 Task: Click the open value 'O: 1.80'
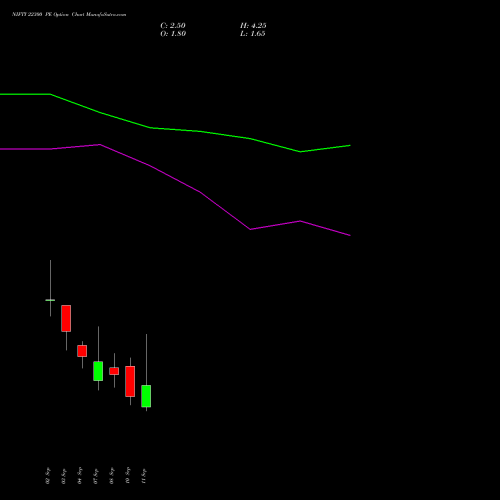pos(173,34)
